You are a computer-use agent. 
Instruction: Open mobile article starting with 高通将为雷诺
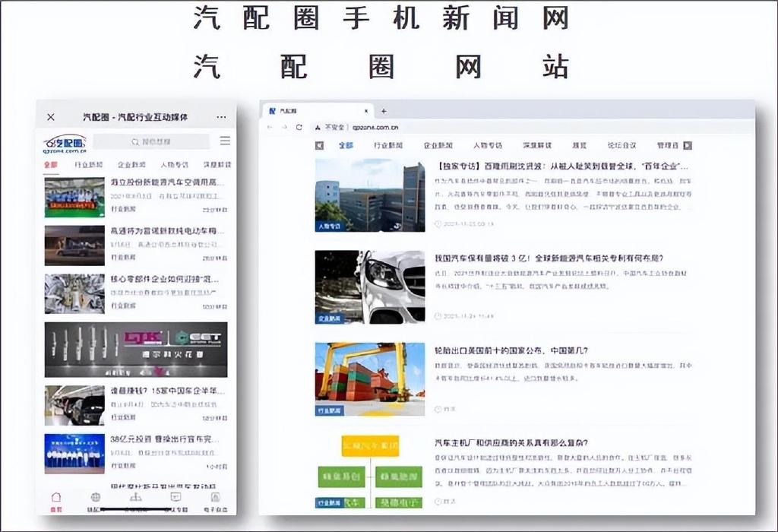click(168, 231)
